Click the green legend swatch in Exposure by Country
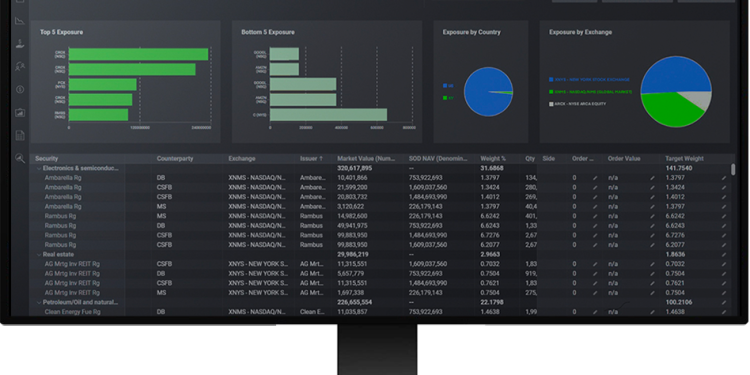Screen dimensions: 750x375 pyautogui.click(x=445, y=98)
